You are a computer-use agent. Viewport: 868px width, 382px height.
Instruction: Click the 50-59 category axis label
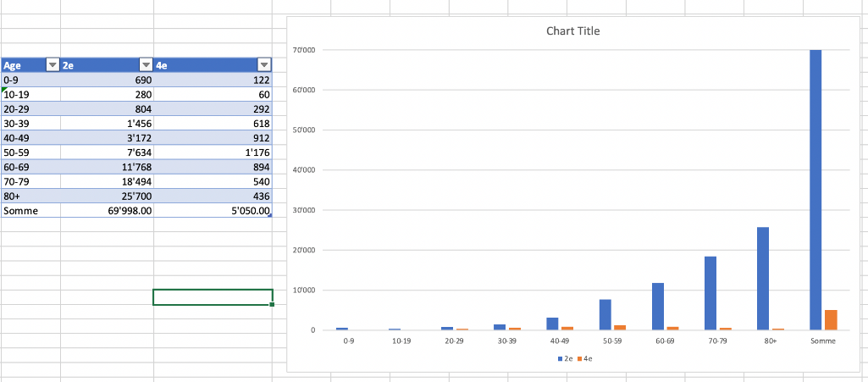tap(611, 340)
